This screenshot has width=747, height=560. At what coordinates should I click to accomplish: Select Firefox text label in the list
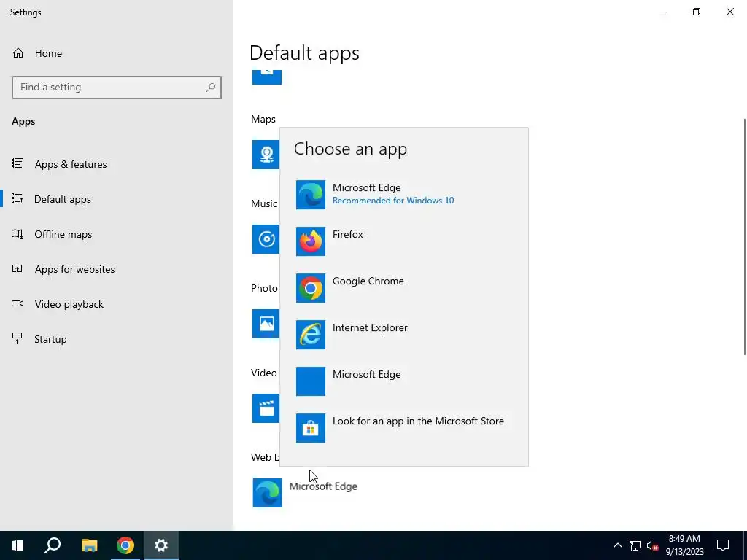point(348,234)
